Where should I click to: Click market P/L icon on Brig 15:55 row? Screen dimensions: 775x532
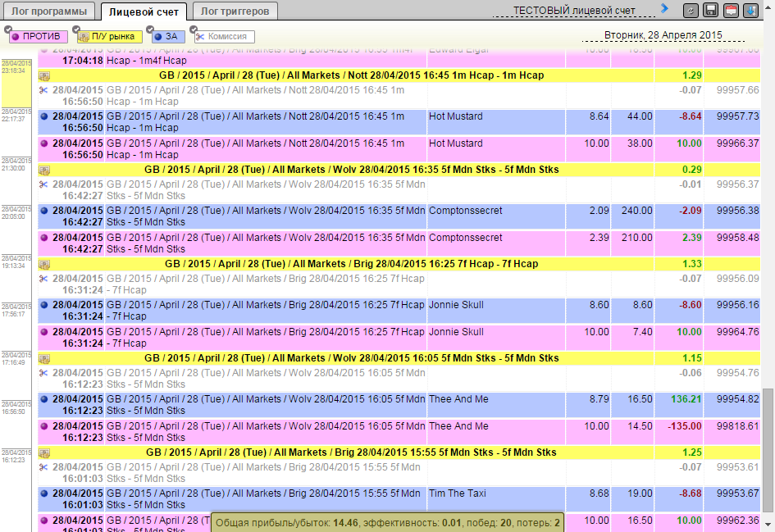point(44,453)
